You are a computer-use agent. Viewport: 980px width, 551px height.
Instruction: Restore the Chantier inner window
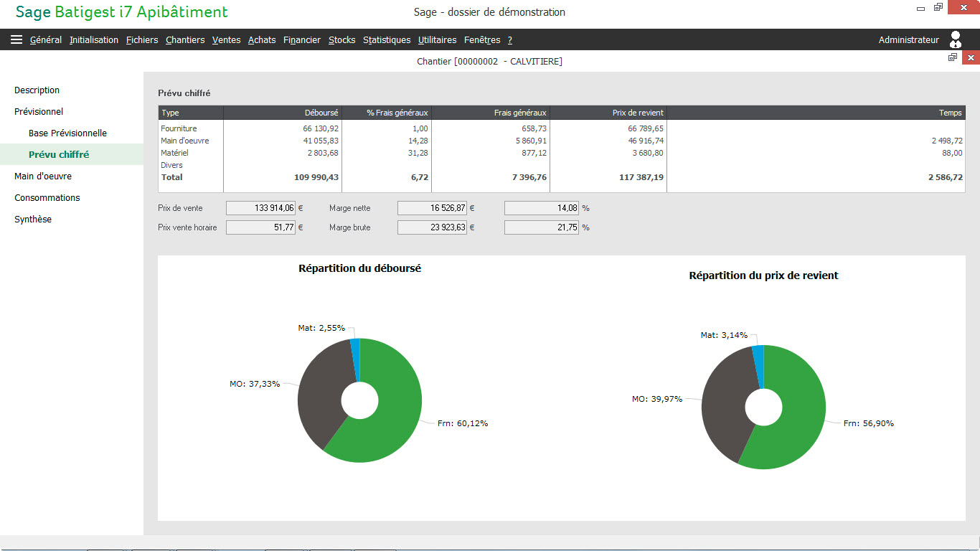click(953, 57)
